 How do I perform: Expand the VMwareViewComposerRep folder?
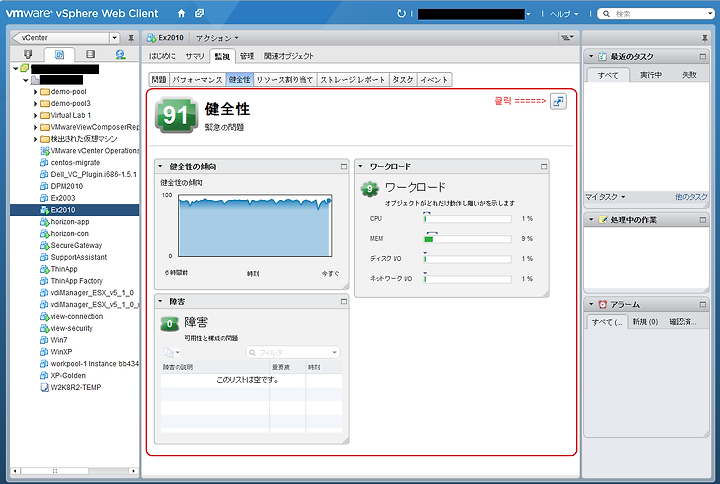(x=35, y=127)
